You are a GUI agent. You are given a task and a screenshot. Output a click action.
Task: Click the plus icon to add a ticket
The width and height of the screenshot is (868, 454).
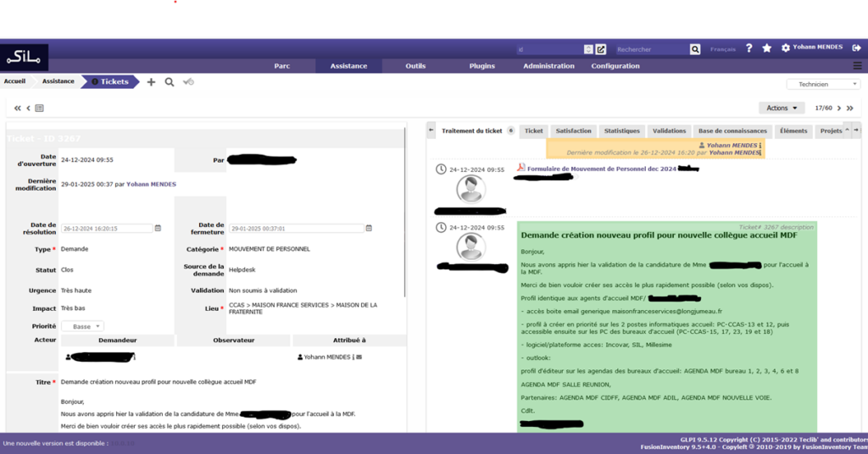(152, 82)
